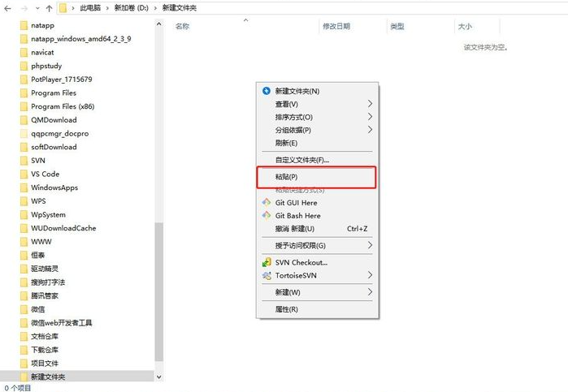Viewport: 568px width, 392px height.
Task: Click the phpstudy folder icon
Action: click(x=24, y=66)
